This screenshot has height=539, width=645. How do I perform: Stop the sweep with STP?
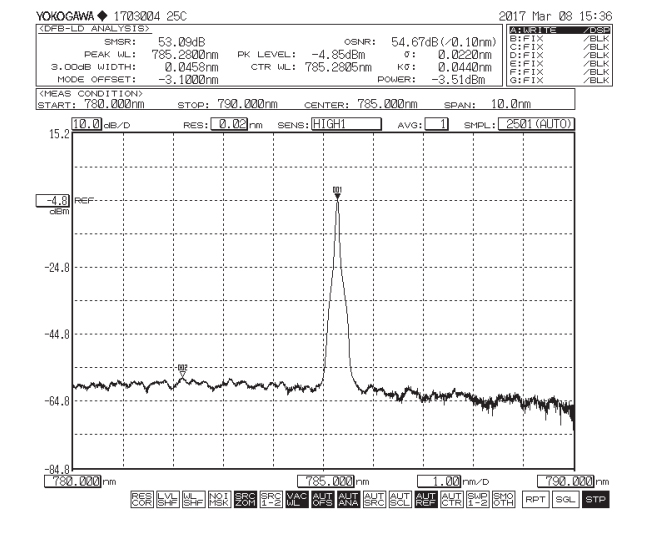pos(595,499)
